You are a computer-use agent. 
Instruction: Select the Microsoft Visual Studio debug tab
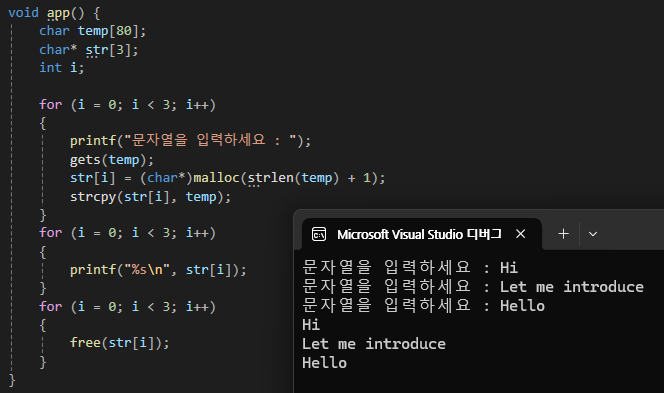click(422, 234)
